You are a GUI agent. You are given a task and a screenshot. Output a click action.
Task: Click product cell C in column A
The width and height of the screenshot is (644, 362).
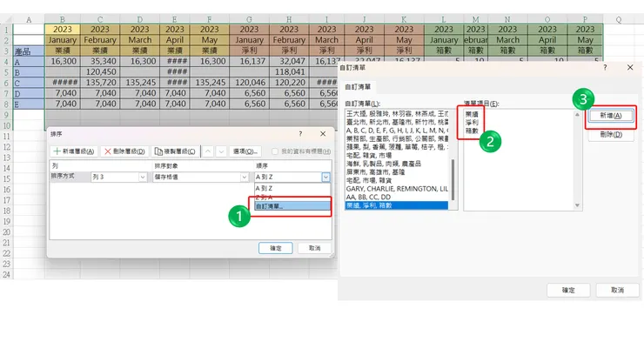[29, 83]
